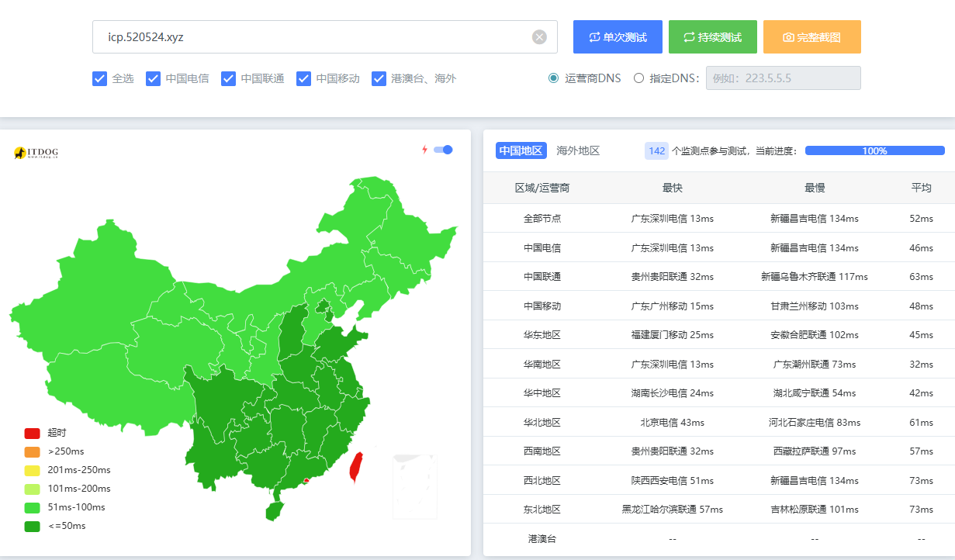Click Hainan island on the map
The height and width of the screenshot is (560, 955).
click(273, 511)
